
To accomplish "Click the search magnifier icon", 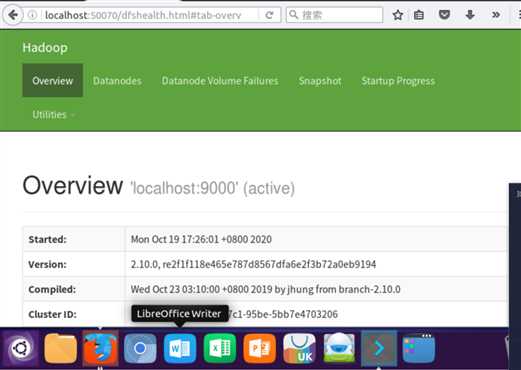I will tap(293, 14).
